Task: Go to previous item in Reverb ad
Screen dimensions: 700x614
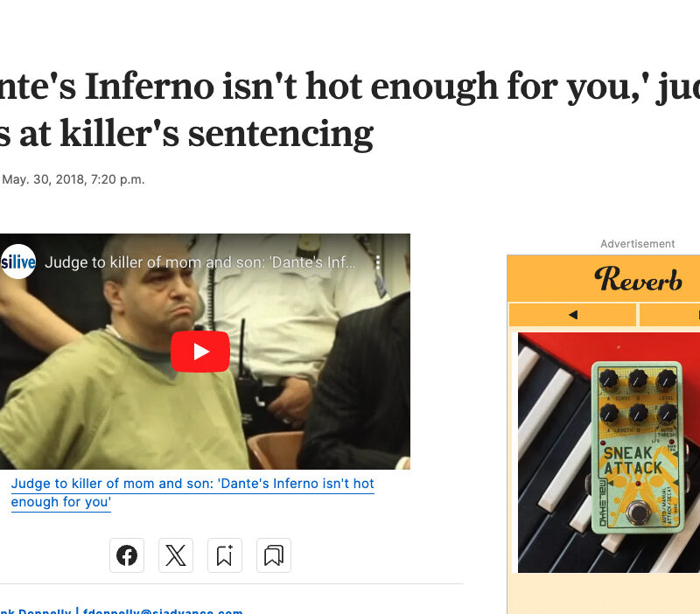Action: (x=573, y=315)
